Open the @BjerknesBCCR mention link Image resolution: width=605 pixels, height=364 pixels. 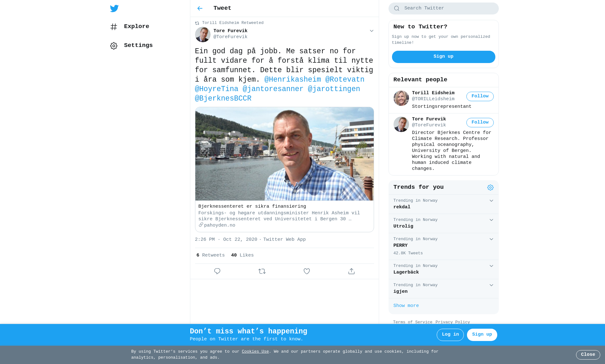tap(223, 99)
